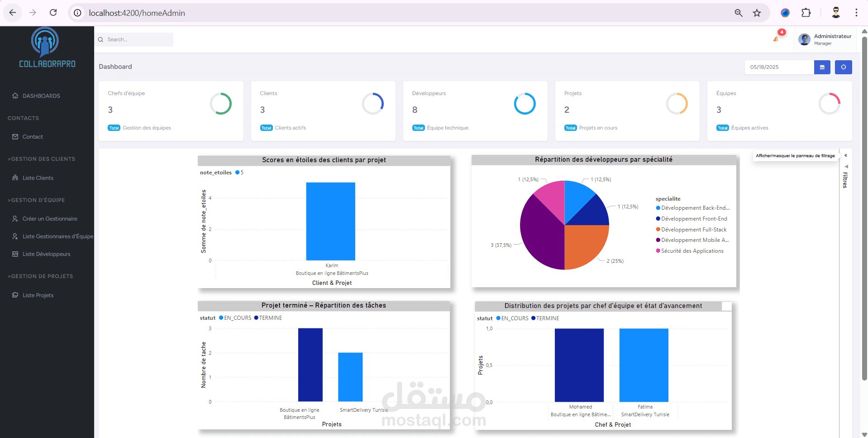
Task: Toggle EN_COURS legend in Projet terminé chart
Action: (235, 318)
